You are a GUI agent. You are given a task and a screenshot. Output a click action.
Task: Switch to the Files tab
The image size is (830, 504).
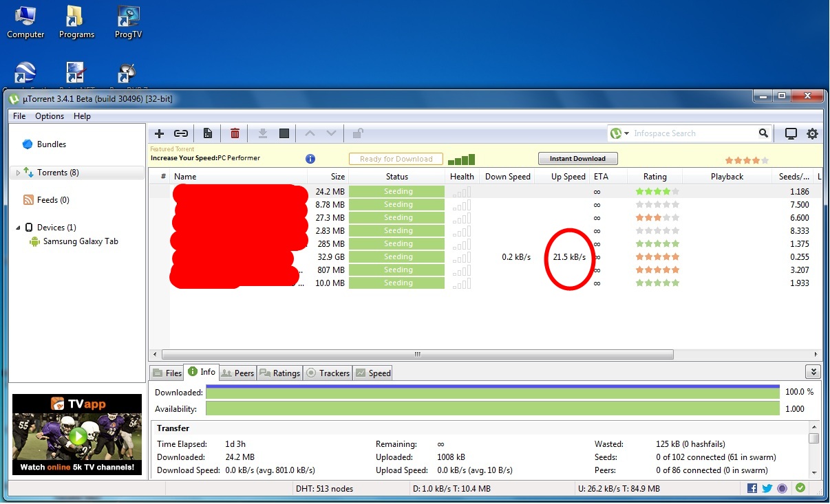click(167, 373)
